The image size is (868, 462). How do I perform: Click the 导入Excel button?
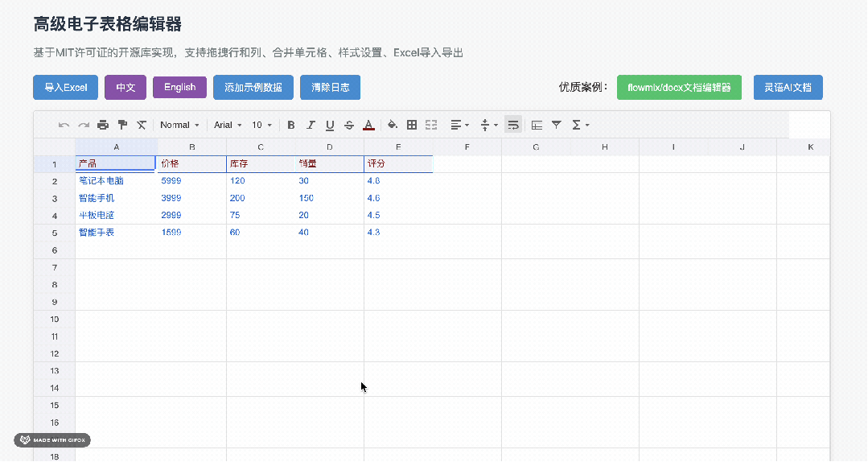pos(65,88)
